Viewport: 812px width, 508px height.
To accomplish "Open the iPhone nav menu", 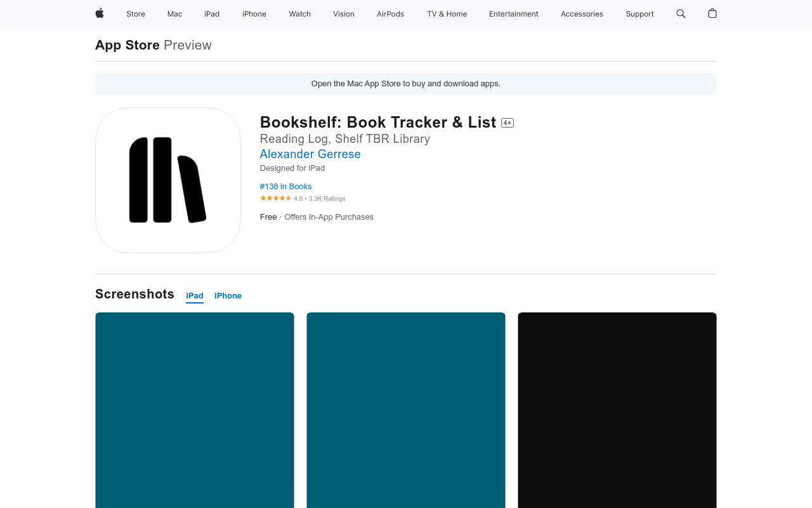I will (x=254, y=14).
